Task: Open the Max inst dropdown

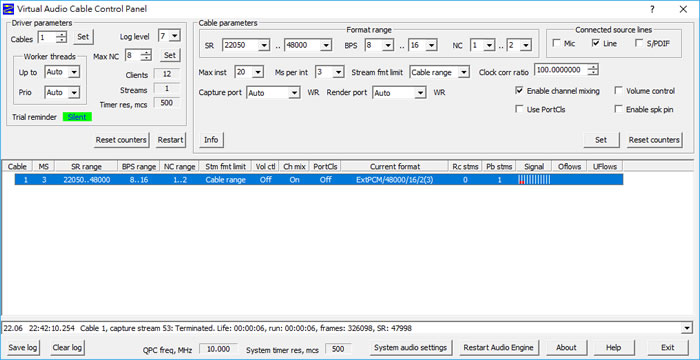Action: (x=258, y=72)
